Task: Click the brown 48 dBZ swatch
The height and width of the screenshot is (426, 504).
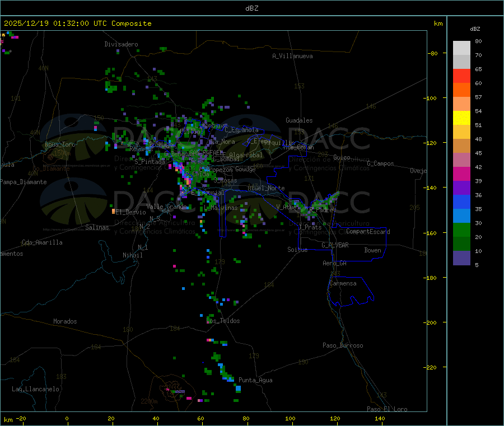Action: pos(461,146)
